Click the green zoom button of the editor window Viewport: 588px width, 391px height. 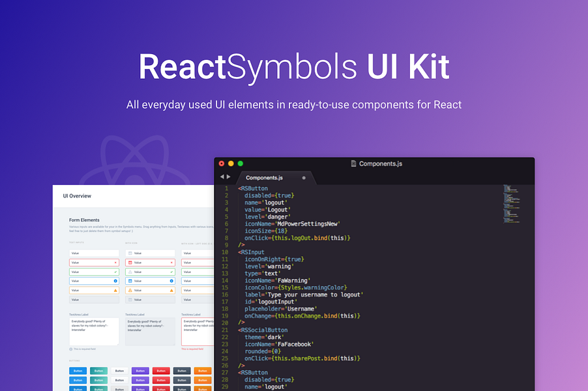[x=241, y=164]
